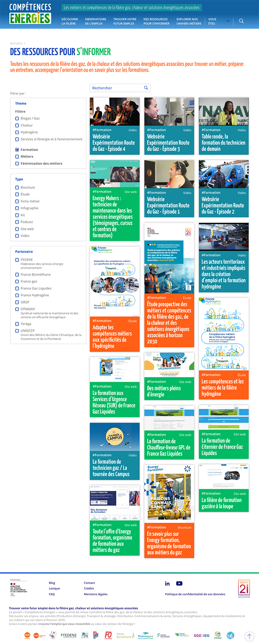Select the Métiers theme checkbox
Screen dimensions: 259x644
17,157
